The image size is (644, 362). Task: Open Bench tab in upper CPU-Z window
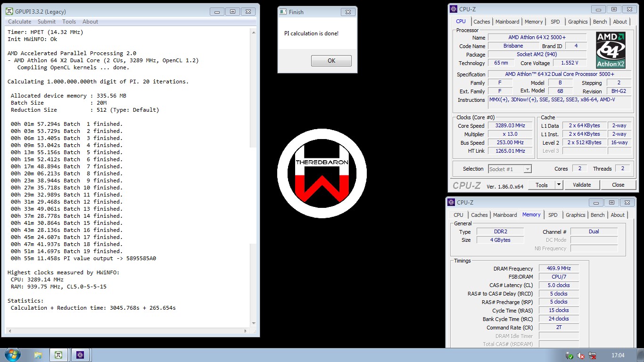[600, 22]
